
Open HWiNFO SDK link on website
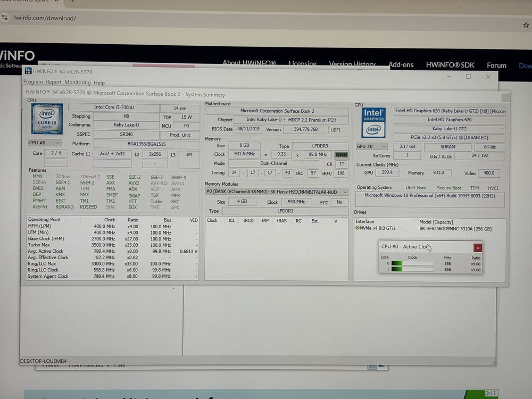pyautogui.click(x=450, y=65)
